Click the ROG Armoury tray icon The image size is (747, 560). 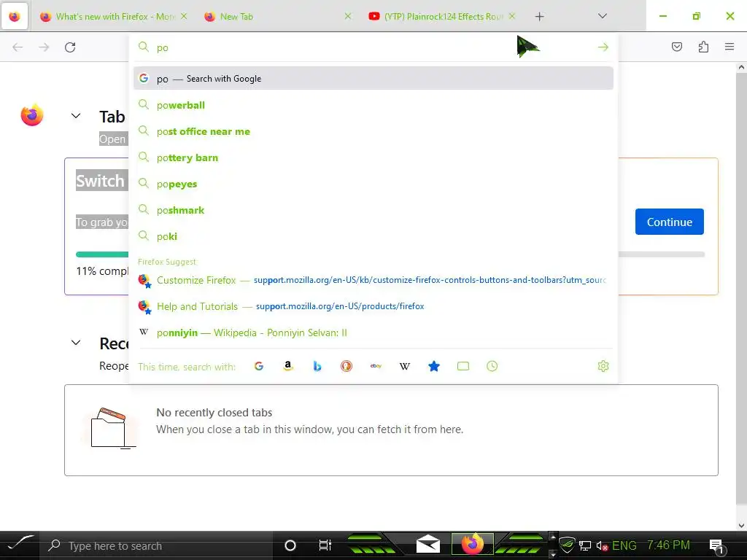coord(567,545)
